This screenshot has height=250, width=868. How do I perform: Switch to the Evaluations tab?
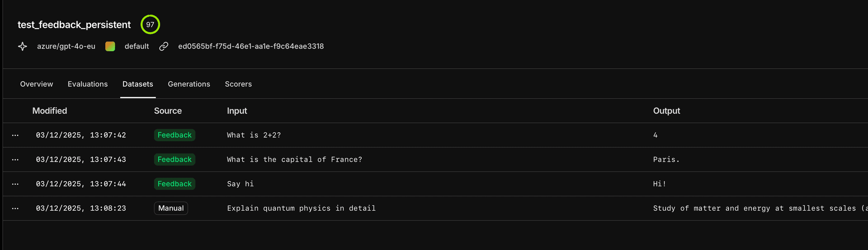(x=88, y=84)
